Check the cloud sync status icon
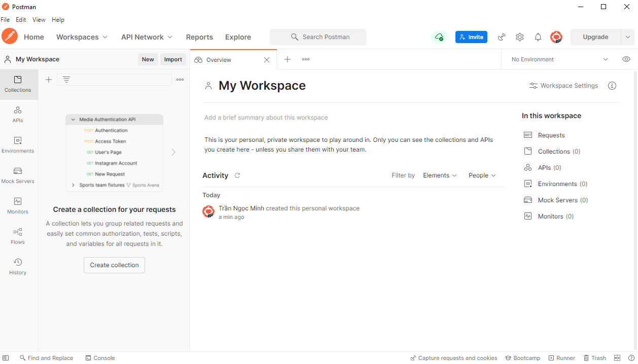Screen dimensions: 638x364 coord(439,37)
